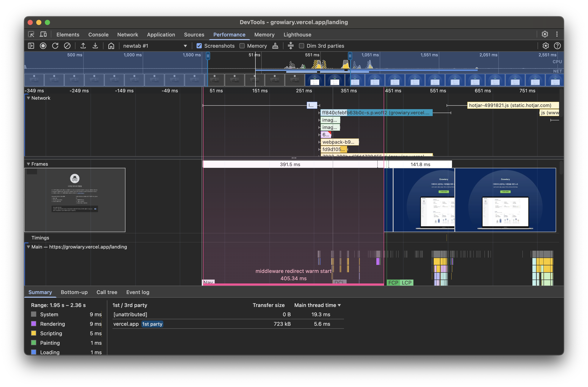Switch to the Console tab
Image resolution: width=588 pixels, height=387 pixels.
98,35
